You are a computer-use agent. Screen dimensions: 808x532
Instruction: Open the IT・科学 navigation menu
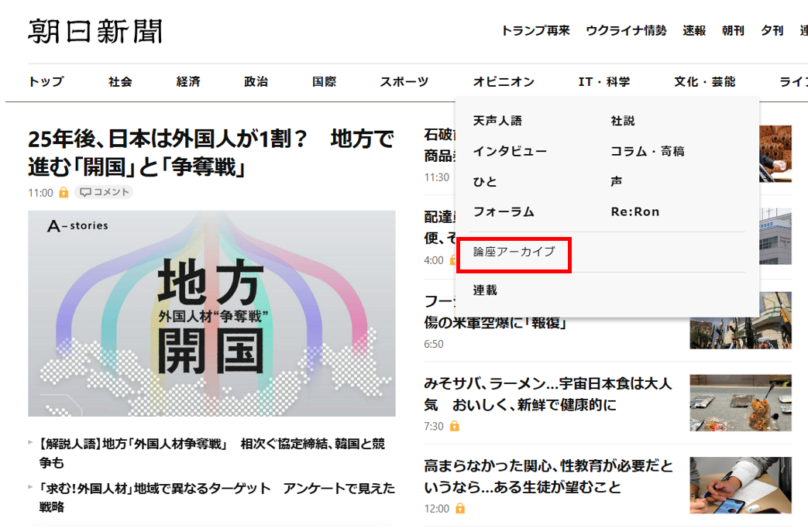604,81
